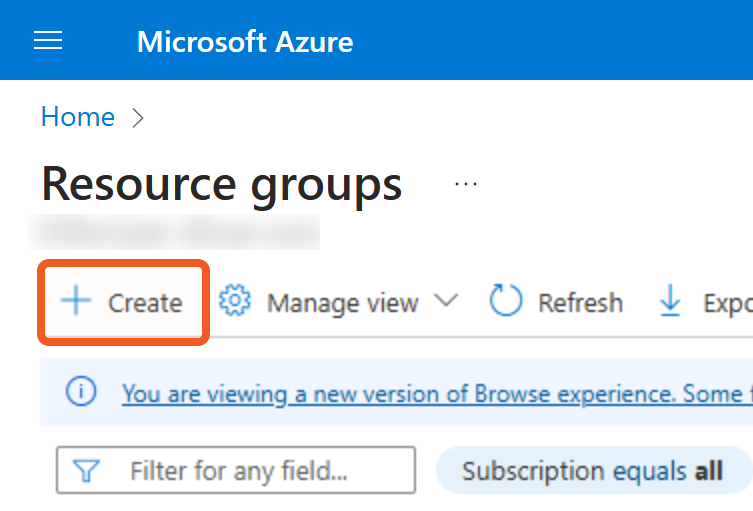
Task: Click the Export download arrow icon
Action: point(670,301)
